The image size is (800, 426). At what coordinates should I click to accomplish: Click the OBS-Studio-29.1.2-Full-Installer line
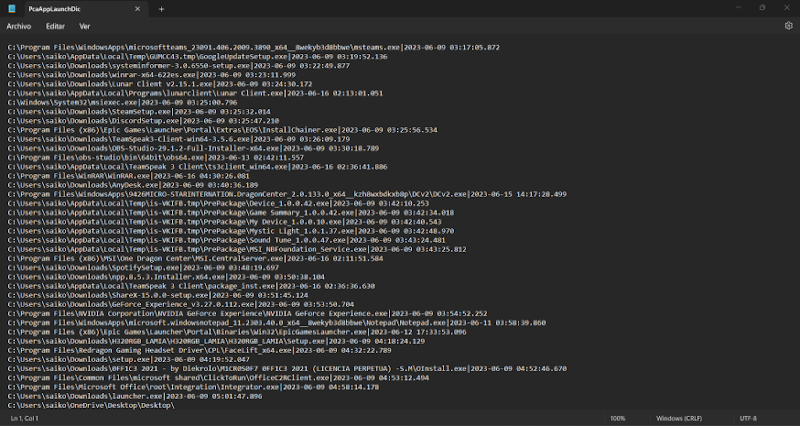193,148
